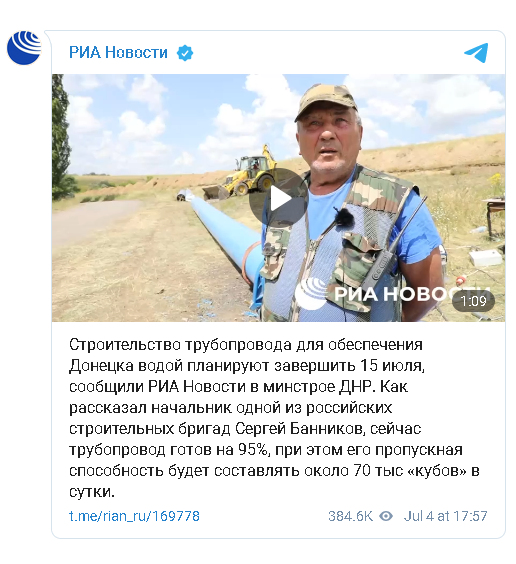Click the first line starting with Строительство
516x564 pixels.
(x=246, y=345)
